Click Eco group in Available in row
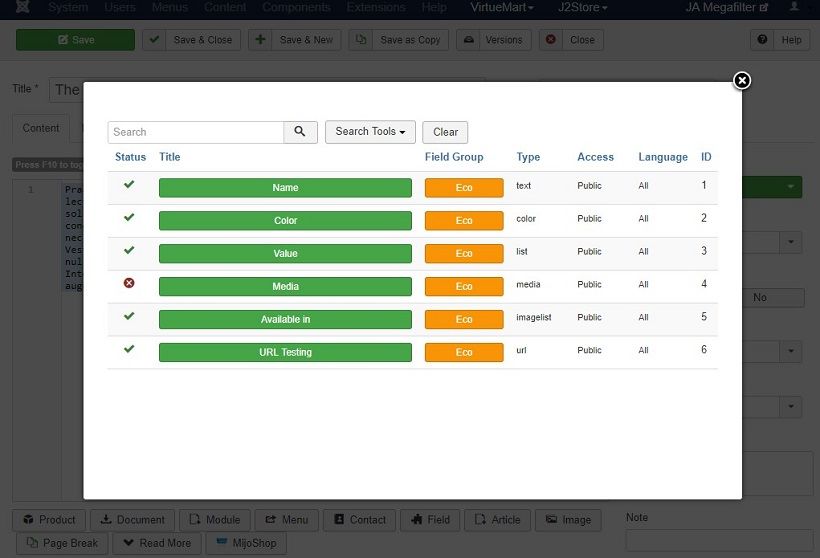This screenshot has width=820, height=558. (464, 320)
